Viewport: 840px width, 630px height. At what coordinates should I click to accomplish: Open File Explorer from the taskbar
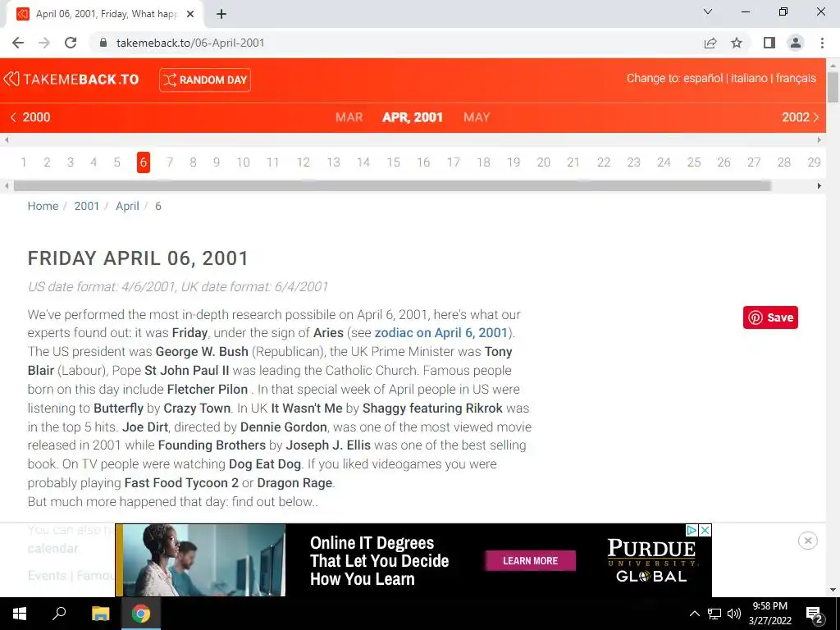[100, 614]
